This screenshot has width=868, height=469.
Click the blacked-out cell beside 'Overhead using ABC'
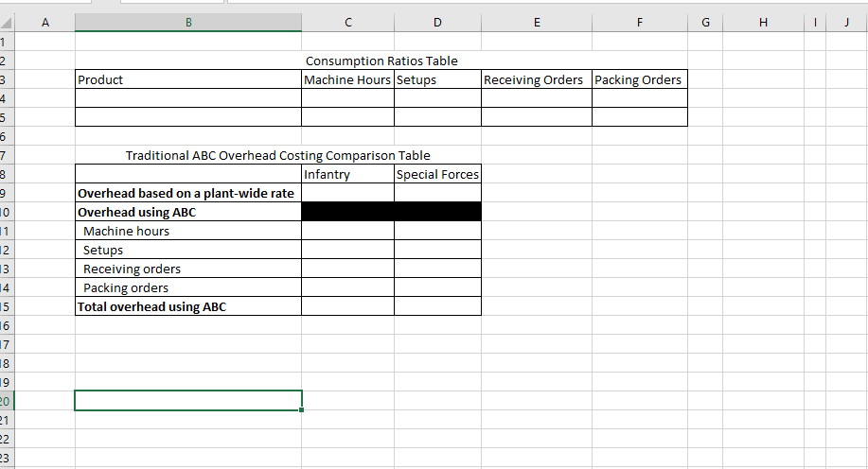pos(391,212)
